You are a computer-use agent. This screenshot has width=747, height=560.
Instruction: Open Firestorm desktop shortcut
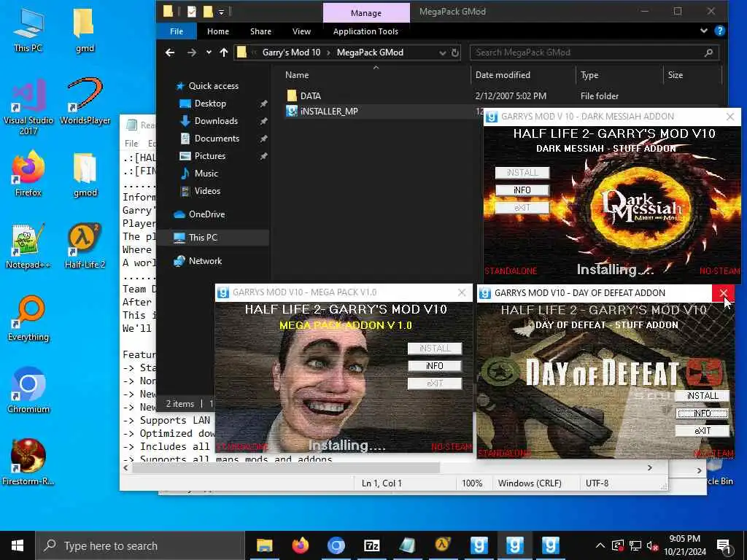[28, 462]
